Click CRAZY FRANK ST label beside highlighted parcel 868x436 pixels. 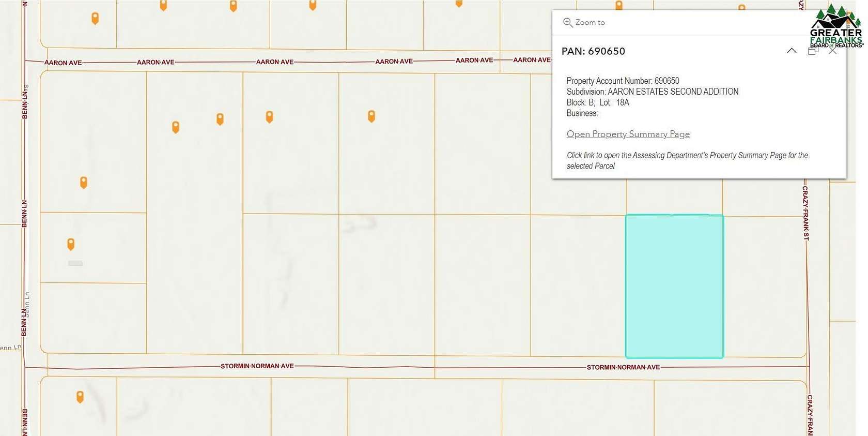pyautogui.click(x=805, y=213)
